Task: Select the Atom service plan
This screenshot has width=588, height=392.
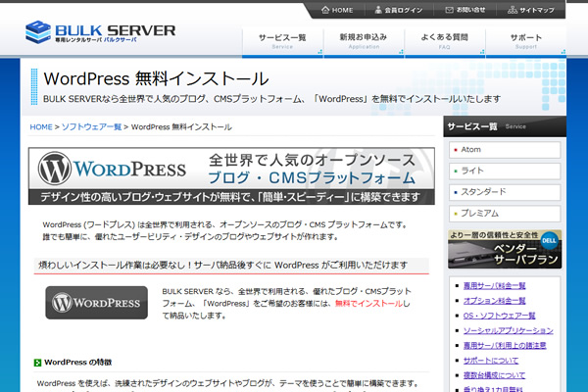Action: coord(470,149)
